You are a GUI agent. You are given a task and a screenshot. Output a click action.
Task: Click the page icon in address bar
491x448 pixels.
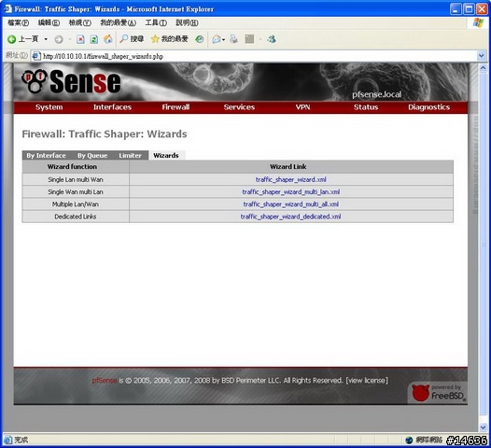(36, 56)
